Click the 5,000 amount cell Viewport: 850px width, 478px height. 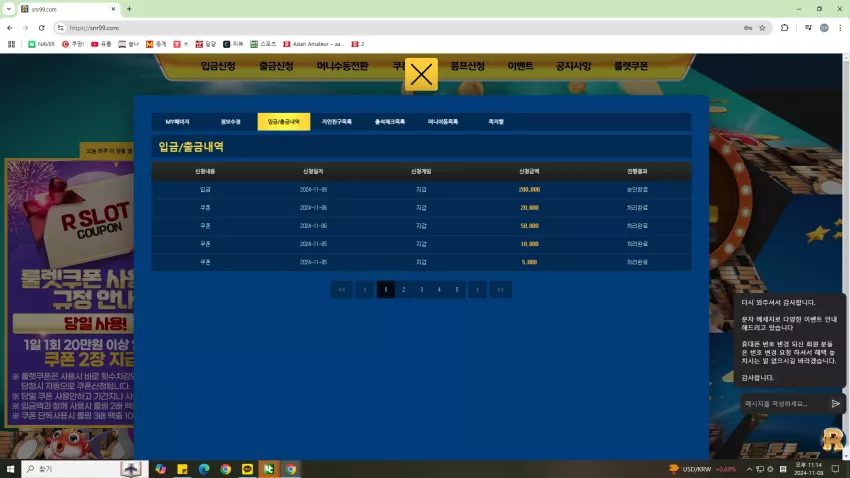tap(529, 262)
